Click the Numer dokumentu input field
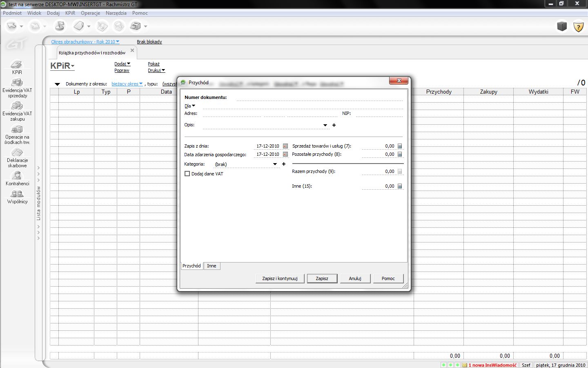The image size is (588, 368). [319, 97]
